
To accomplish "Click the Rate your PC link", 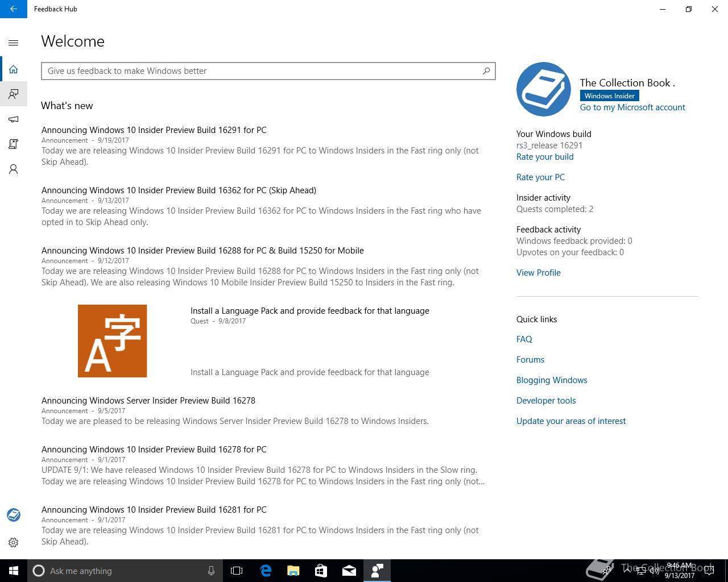I will point(540,177).
